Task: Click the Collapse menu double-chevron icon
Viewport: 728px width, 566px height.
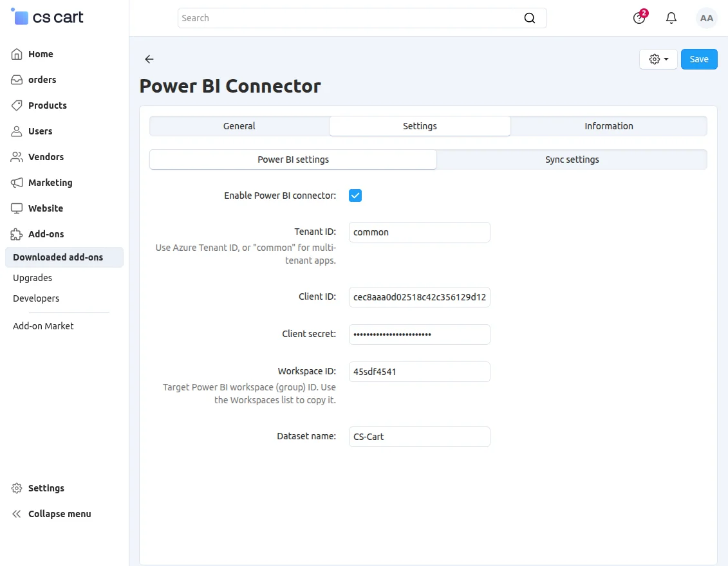Action: 17,513
